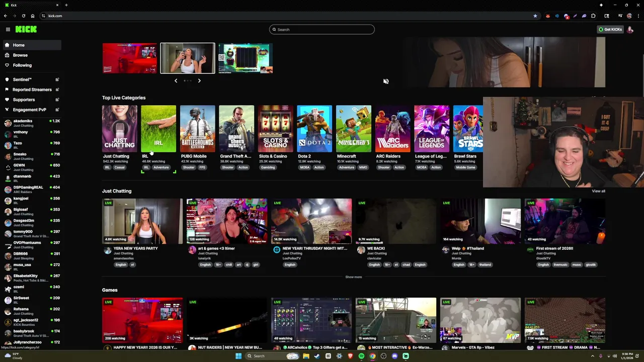Go to next featured stream arrow
This screenshot has height=362, width=644.
pyautogui.click(x=199, y=80)
